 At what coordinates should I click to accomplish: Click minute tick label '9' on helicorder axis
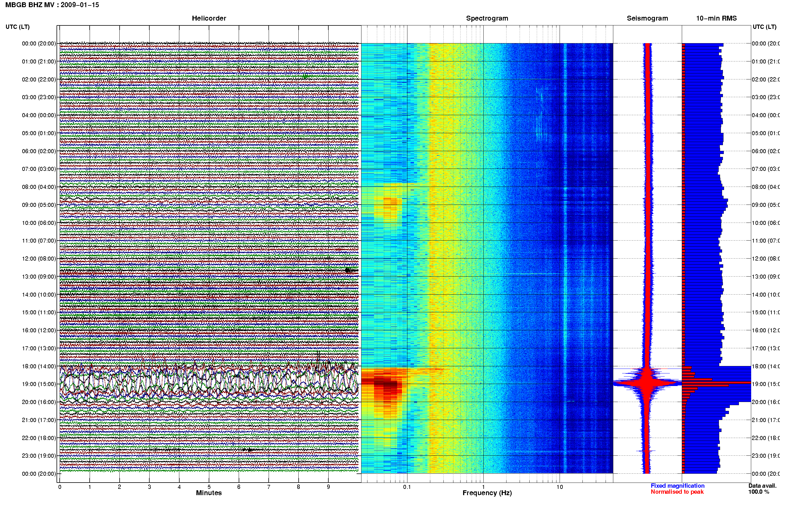(x=328, y=487)
